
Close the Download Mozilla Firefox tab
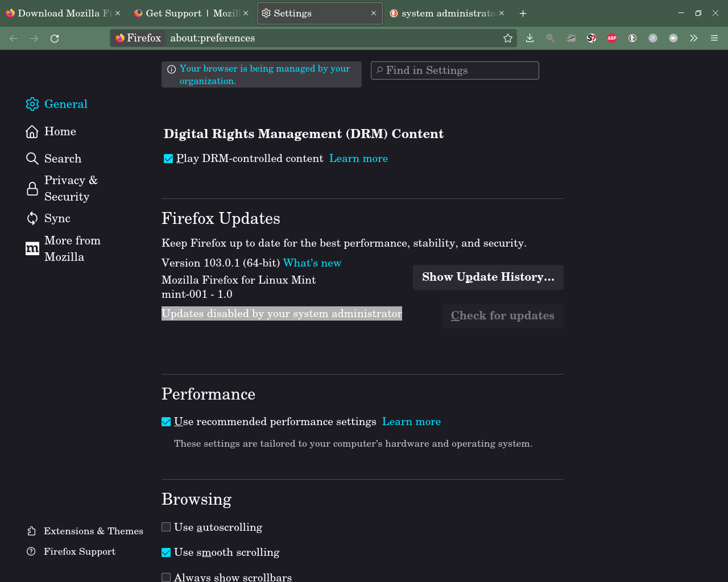(x=118, y=13)
